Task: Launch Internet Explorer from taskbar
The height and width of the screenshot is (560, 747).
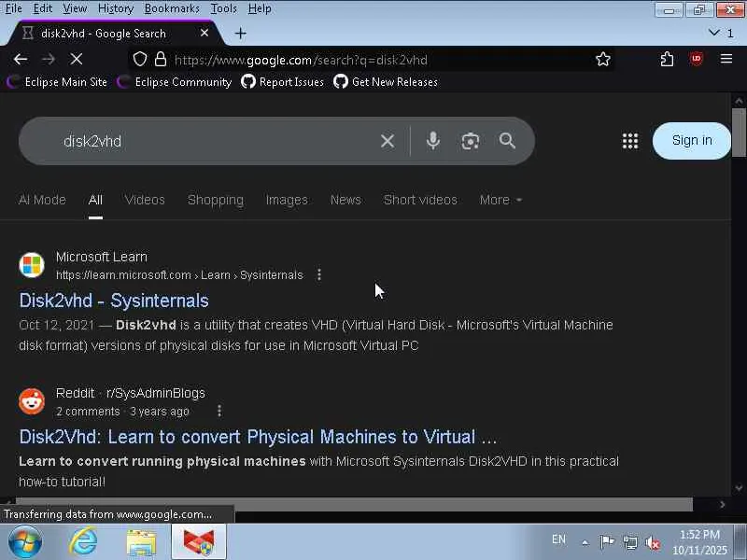Action: 83,542
